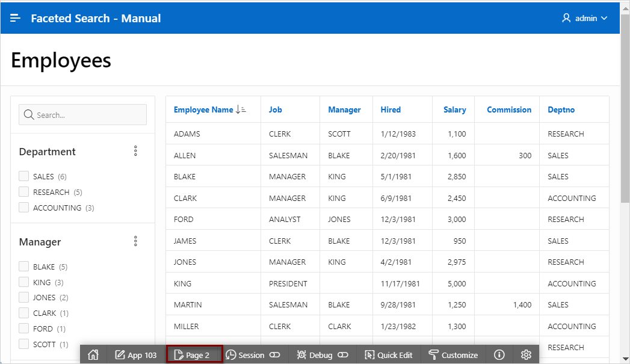Open Department facet actions menu

135,151
